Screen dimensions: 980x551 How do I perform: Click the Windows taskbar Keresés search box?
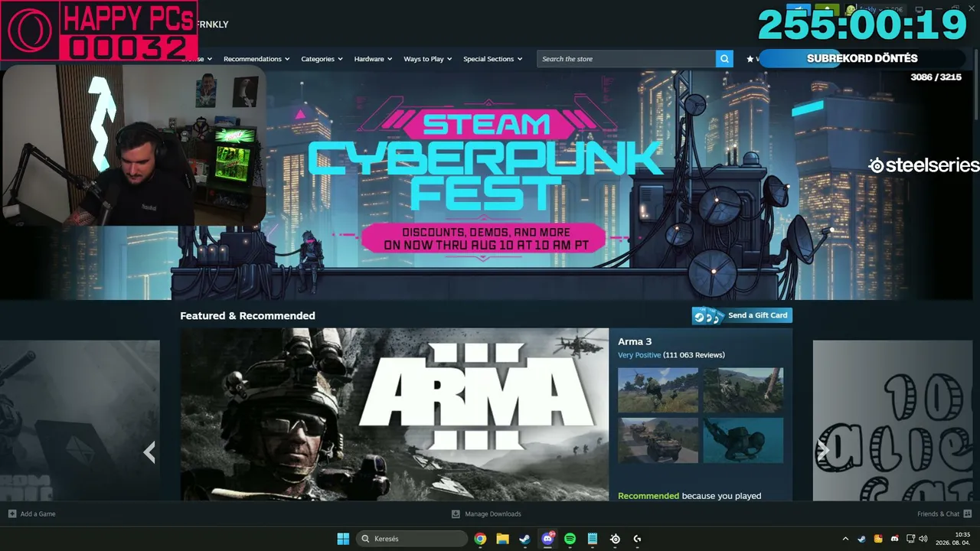413,539
